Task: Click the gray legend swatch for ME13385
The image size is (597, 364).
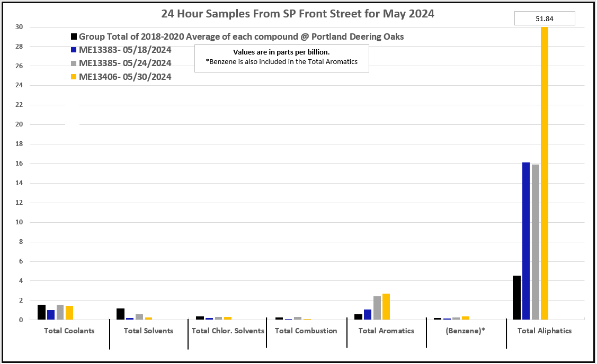Action: tap(74, 63)
